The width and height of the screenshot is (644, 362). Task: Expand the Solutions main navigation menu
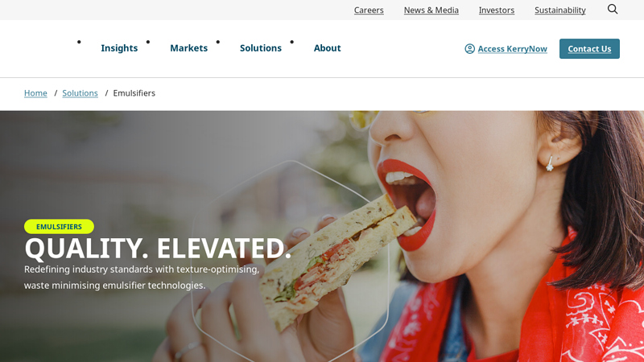pyautogui.click(x=261, y=48)
